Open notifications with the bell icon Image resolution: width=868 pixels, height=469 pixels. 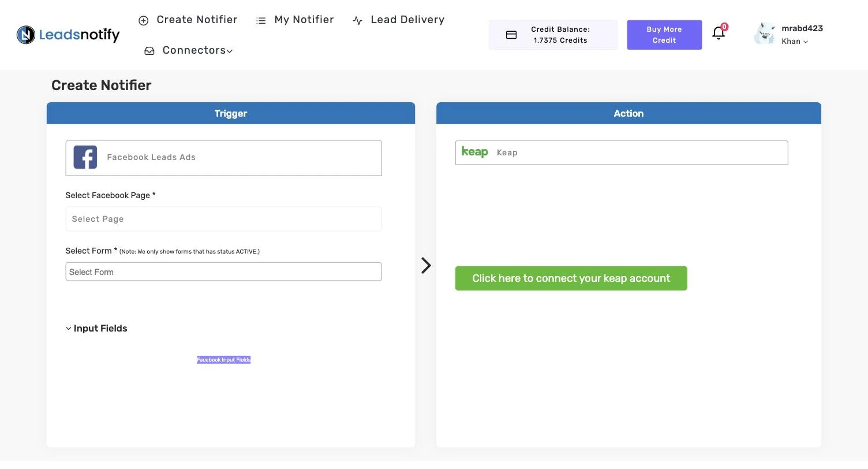(x=719, y=33)
